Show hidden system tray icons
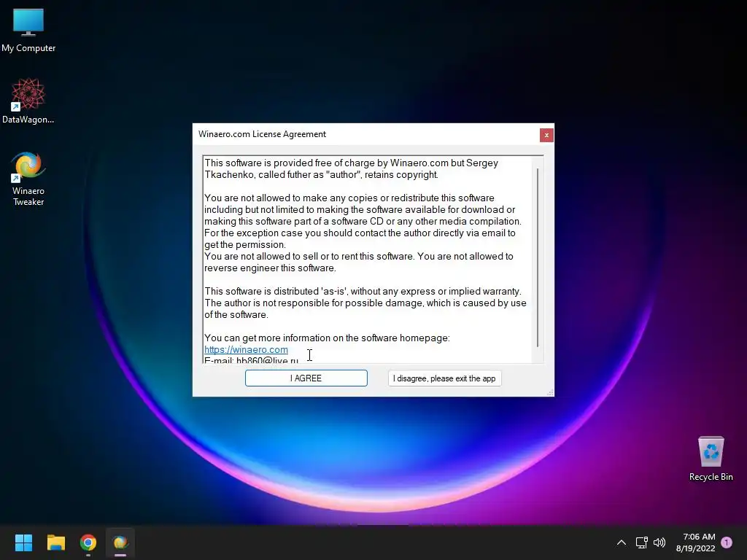 click(622, 542)
